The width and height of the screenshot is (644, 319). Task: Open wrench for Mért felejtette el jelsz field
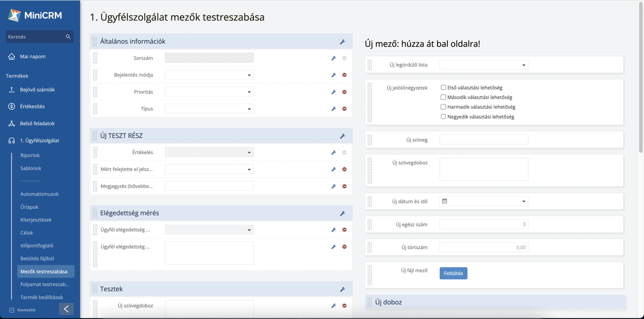[x=333, y=169]
